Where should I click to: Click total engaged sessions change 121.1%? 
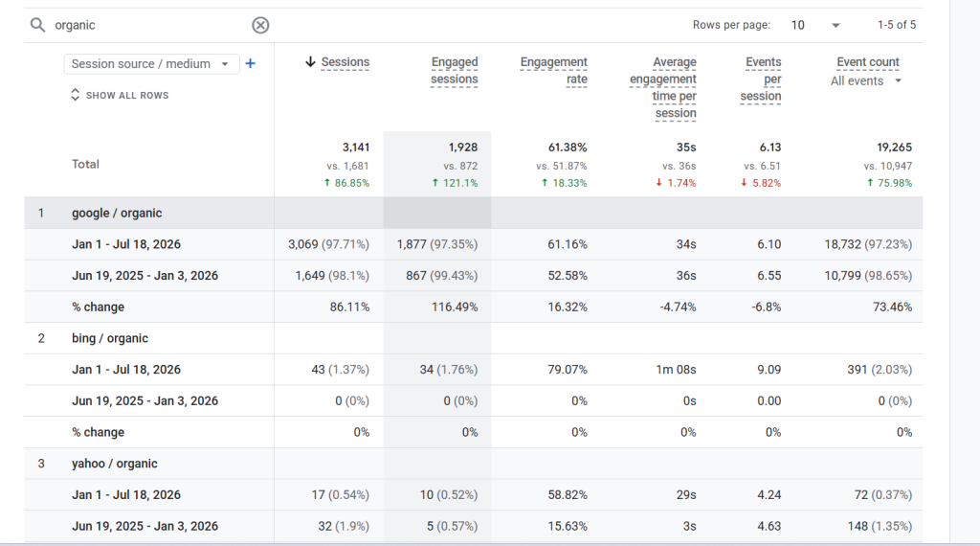point(455,183)
